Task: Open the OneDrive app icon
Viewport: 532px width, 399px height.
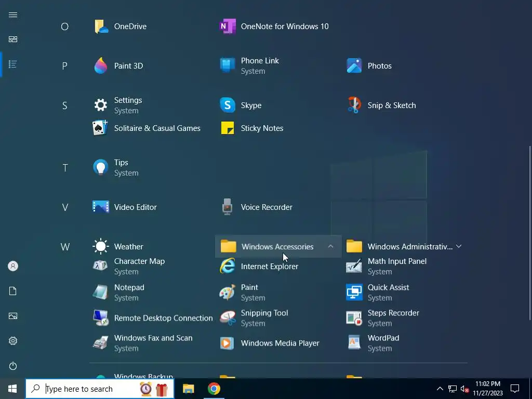Action: (101, 26)
